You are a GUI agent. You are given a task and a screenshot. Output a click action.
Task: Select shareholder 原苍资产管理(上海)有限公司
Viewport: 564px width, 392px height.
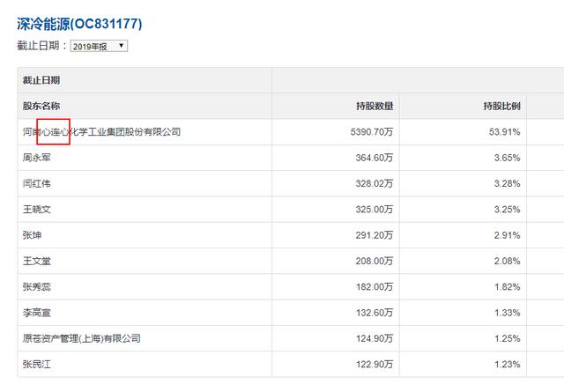click(x=82, y=339)
